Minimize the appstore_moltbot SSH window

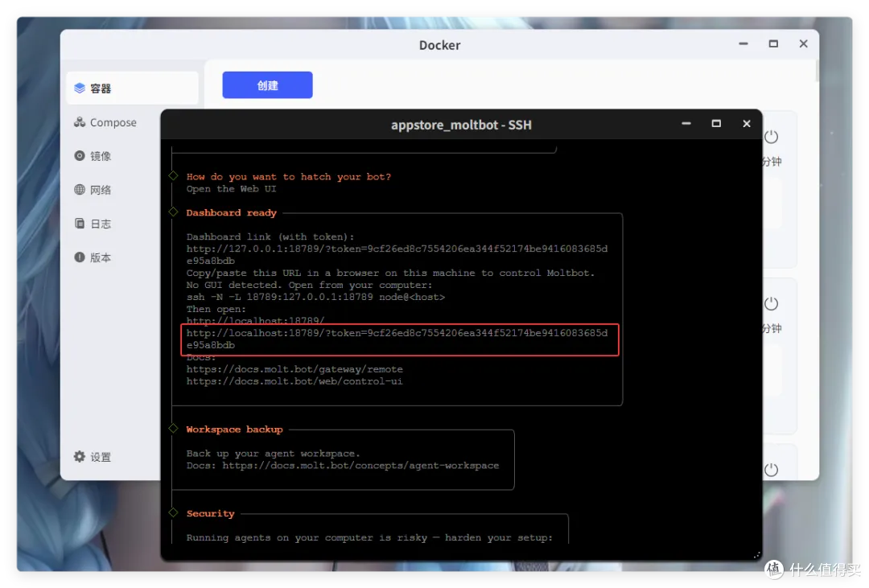click(x=686, y=124)
